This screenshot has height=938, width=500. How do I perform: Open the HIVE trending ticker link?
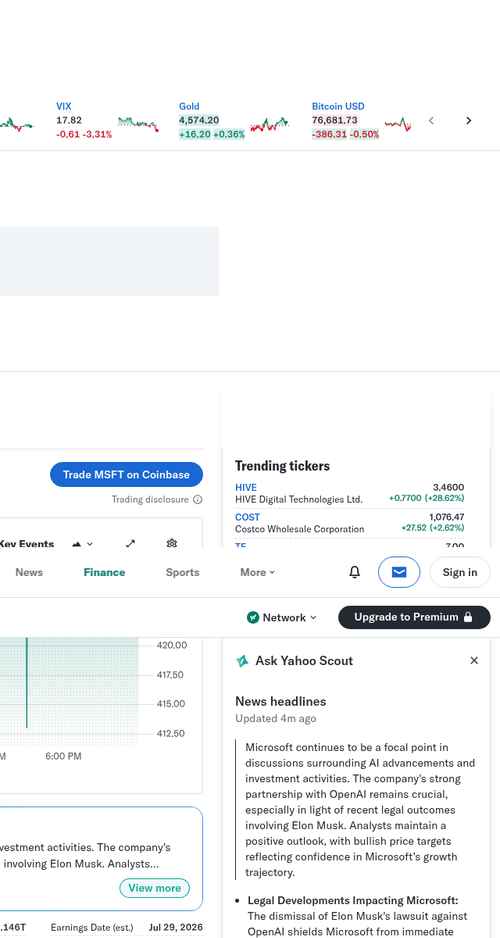[x=246, y=488]
